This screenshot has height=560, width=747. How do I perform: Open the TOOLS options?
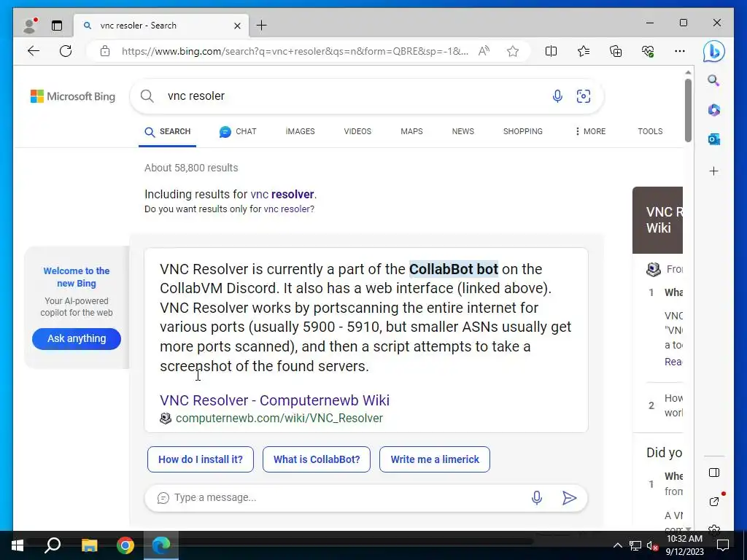pos(650,131)
